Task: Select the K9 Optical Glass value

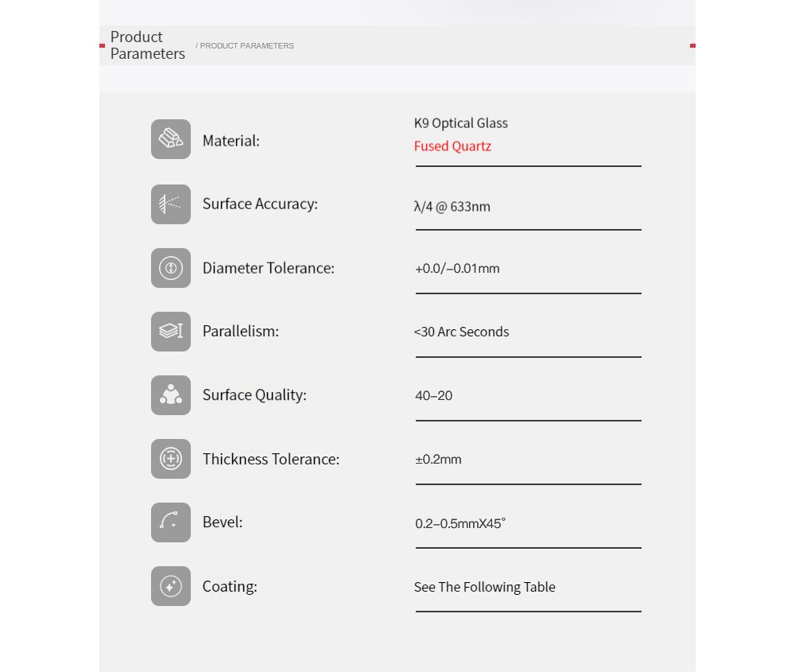Action: point(461,123)
